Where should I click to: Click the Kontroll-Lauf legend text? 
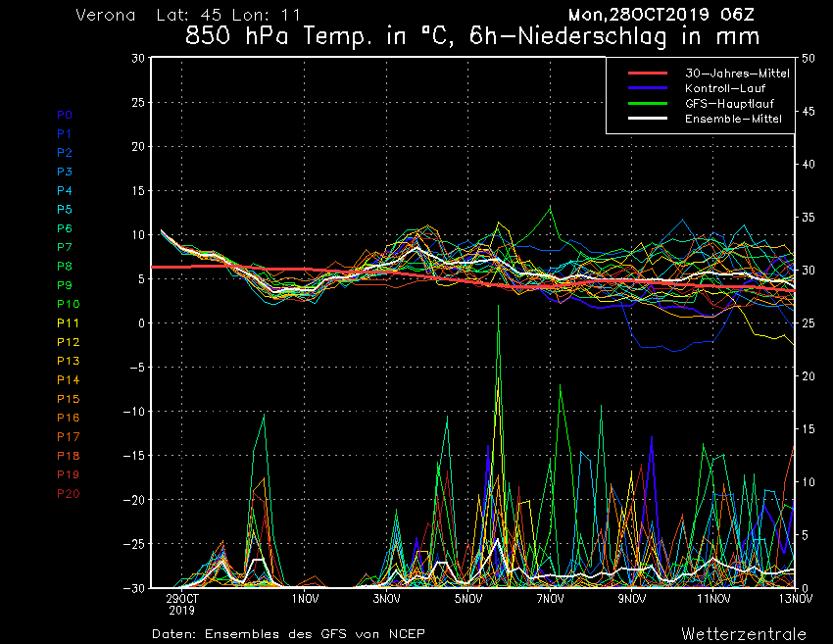724,88
